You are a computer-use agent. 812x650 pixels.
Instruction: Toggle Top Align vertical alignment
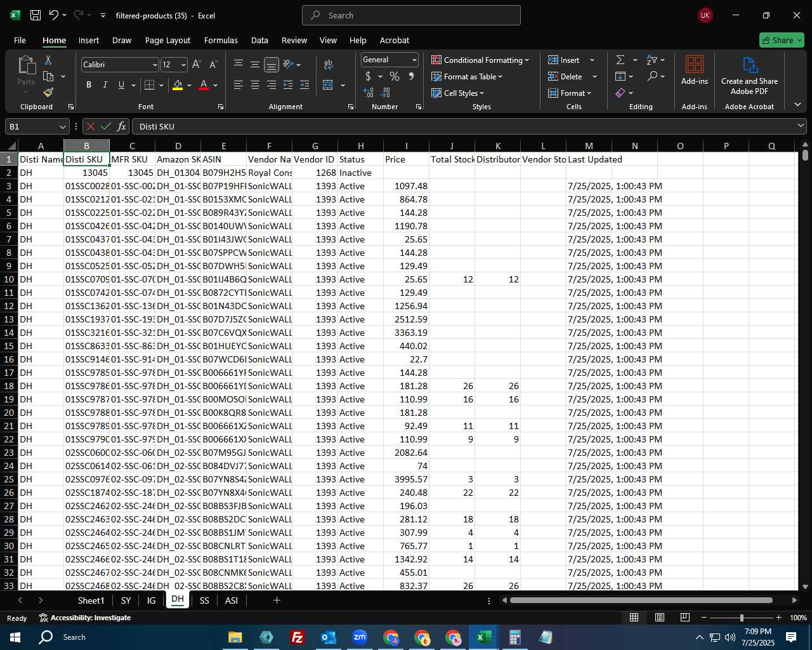(239, 65)
